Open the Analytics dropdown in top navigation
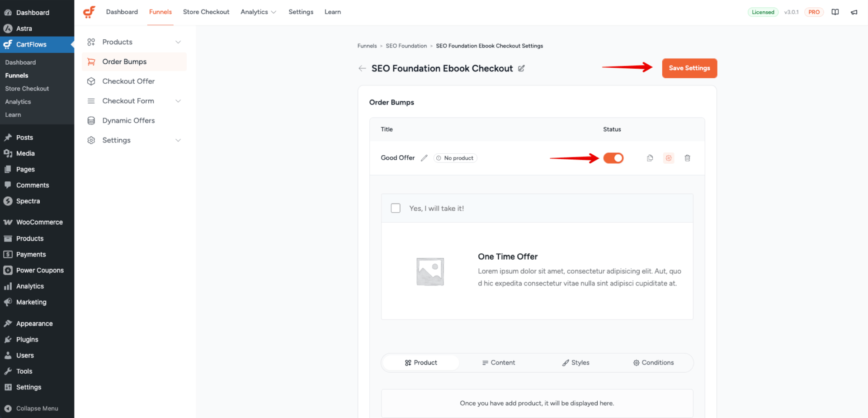 tap(258, 12)
